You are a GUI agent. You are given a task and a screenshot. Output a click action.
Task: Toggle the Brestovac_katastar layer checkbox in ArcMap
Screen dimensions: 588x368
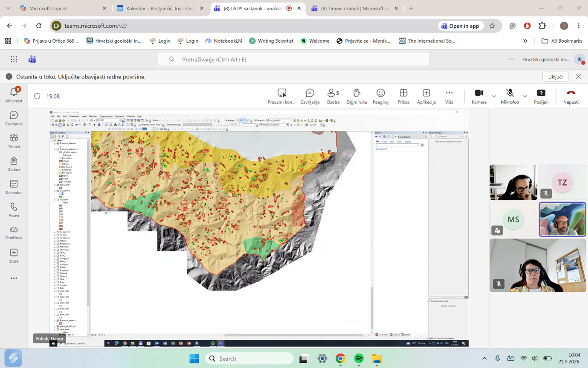click(58, 143)
